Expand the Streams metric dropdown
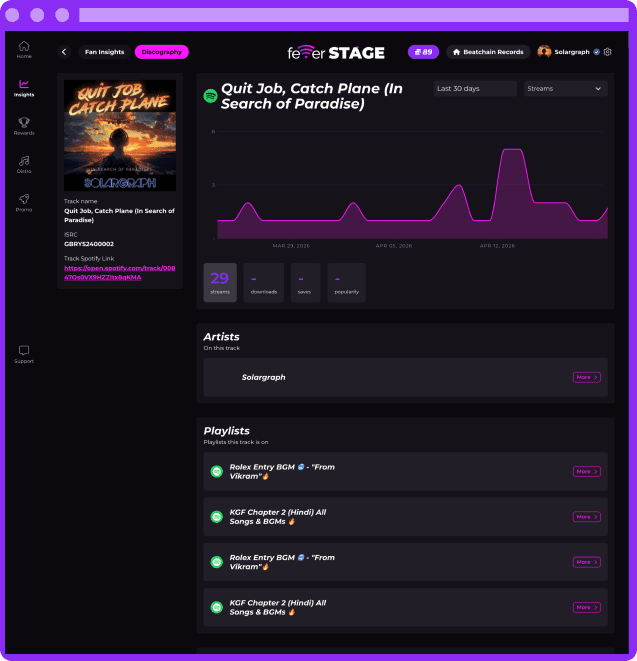Screen dimensions: 637x661 565,89
